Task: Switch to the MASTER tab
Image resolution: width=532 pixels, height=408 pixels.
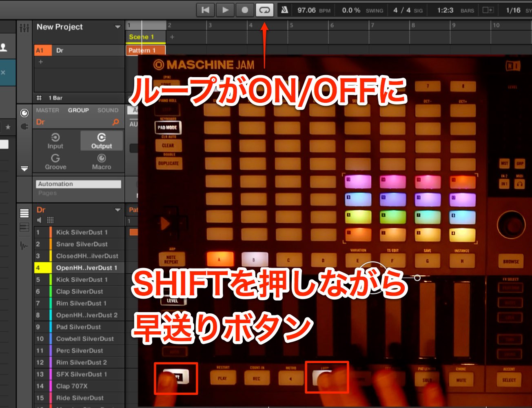Action: 47,110
